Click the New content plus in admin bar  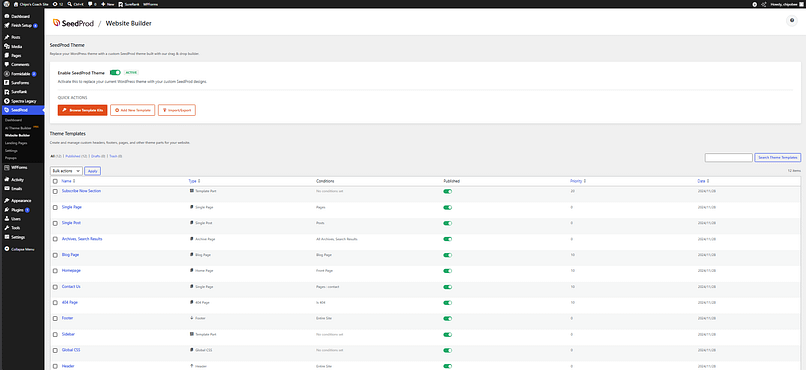pyautogui.click(x=107, y=4)
